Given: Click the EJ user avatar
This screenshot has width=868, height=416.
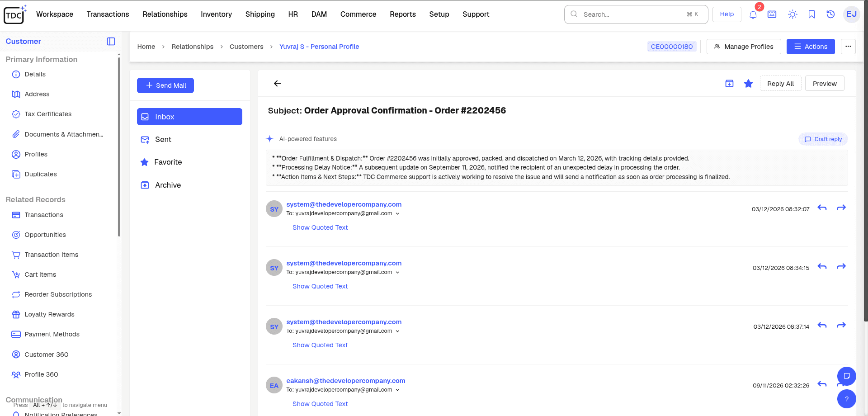Looking at the screenshot, I should 852,14.
